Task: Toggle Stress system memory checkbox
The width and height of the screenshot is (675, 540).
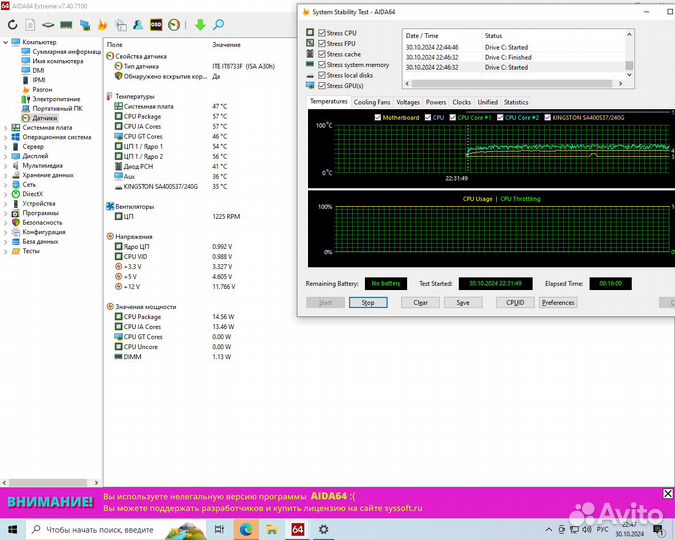Action: [x=322, y=65]
